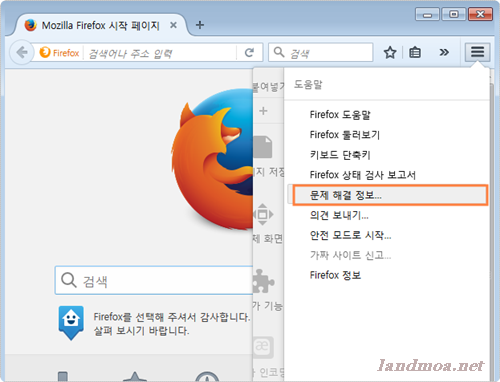This screenshot has width=500, height=382.
Task: Click the magnifier icon in the page search field
Action: pyautogui.click(x=69, y=280)
